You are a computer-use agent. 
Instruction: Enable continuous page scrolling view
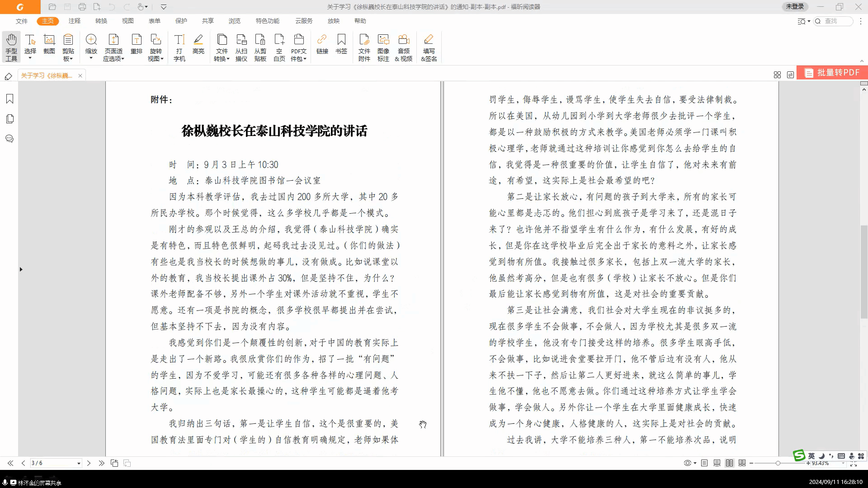pos(717,463)
